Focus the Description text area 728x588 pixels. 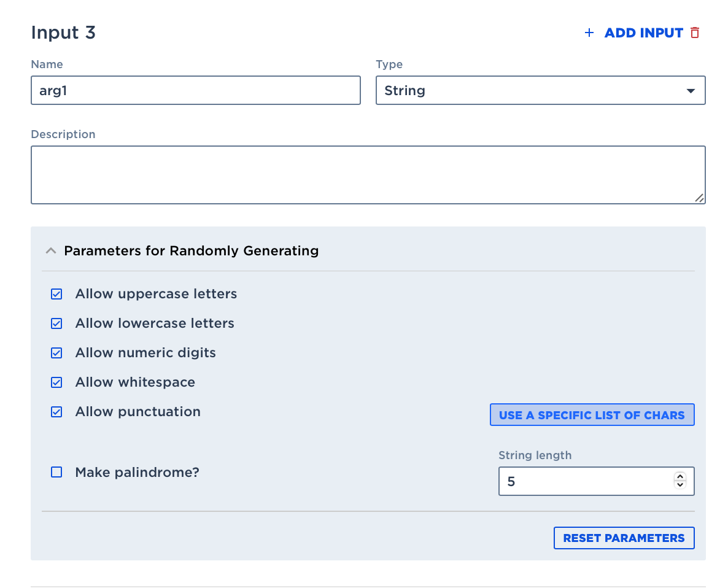point(368,174)
